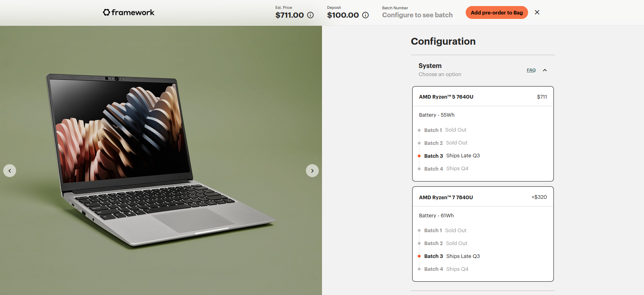Show the previous laptop image

(10, 171)
